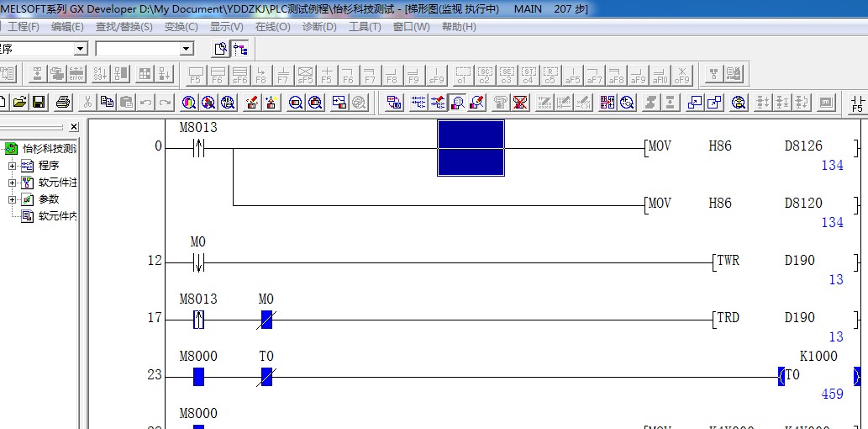Open the 查找/替换(S) menu
Image resolution: width=868 pixels, height=429 pixels.
pos(124,27)
